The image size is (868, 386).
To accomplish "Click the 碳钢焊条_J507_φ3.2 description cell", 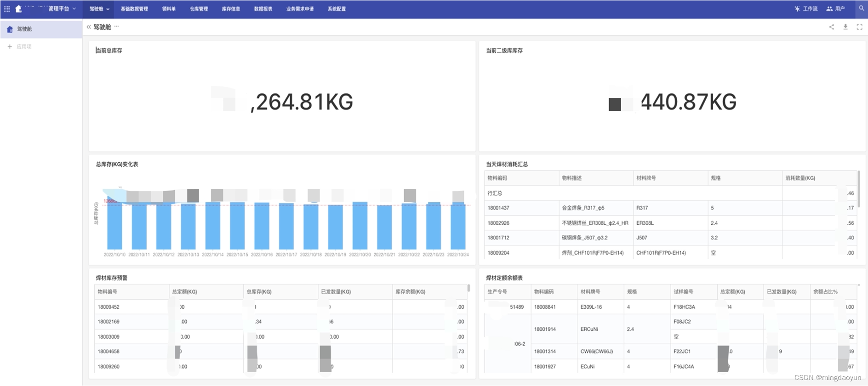I will (x=596, y=238).
